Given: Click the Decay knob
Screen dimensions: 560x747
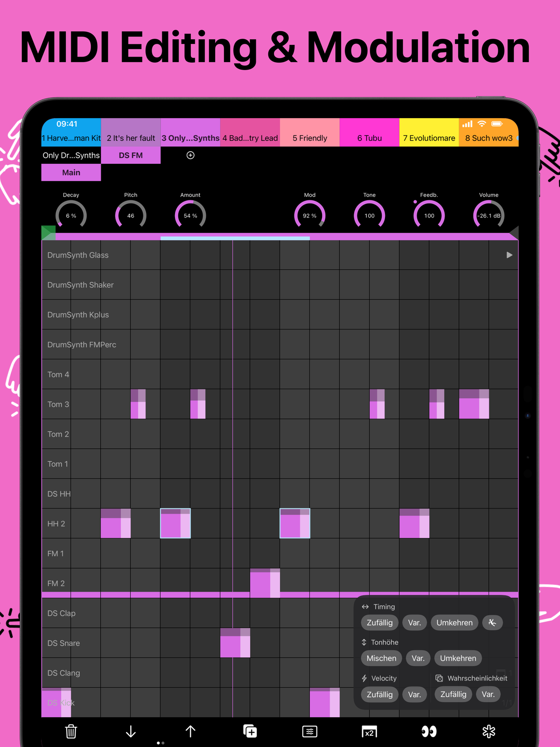Looking at the screenshot, I should tap(71, 215).
